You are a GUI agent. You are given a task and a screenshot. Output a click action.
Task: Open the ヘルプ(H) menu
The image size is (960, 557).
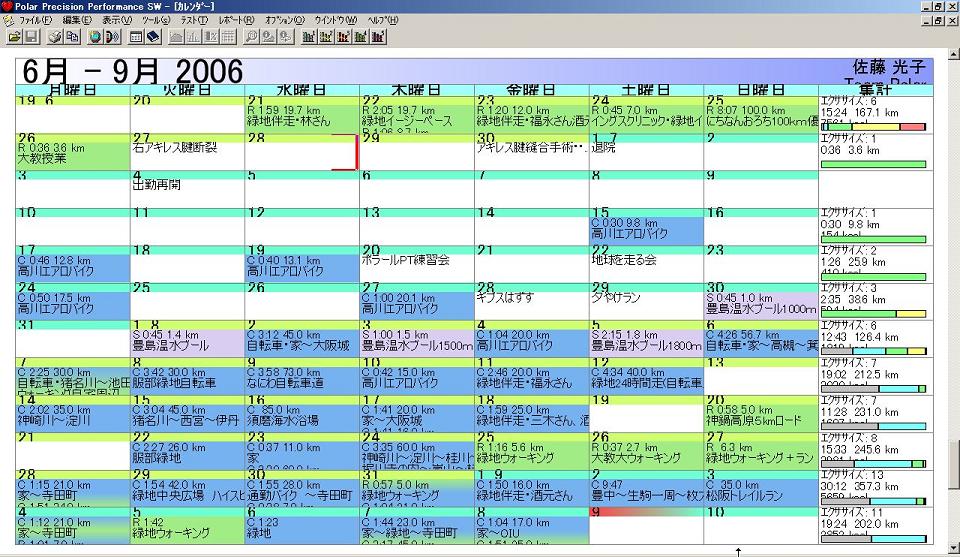click(x=383, y=20)
